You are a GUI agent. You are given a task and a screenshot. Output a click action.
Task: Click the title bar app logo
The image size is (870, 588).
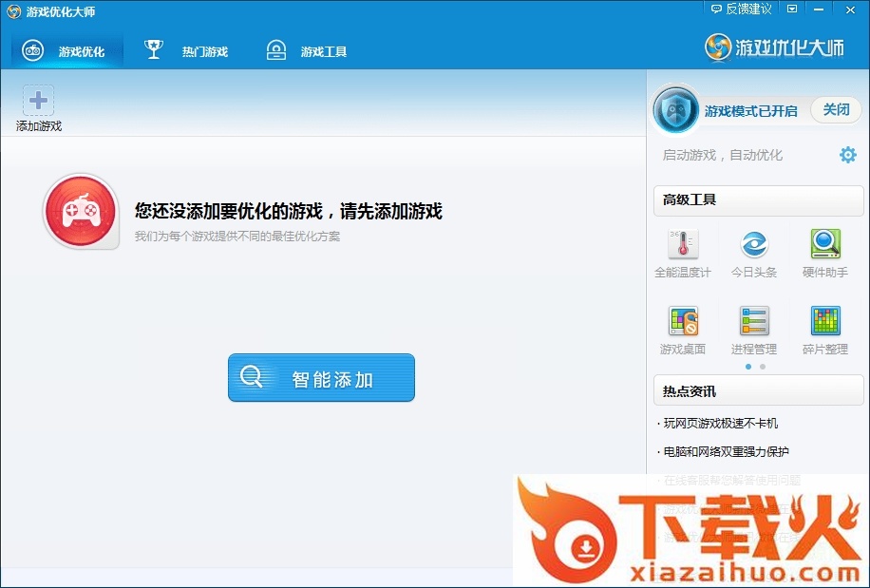13,11
